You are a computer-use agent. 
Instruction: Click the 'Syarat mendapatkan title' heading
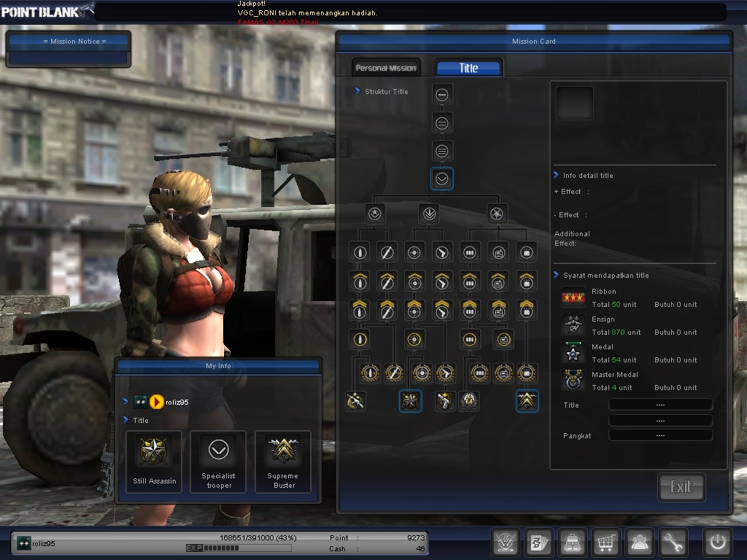point(606,275)
